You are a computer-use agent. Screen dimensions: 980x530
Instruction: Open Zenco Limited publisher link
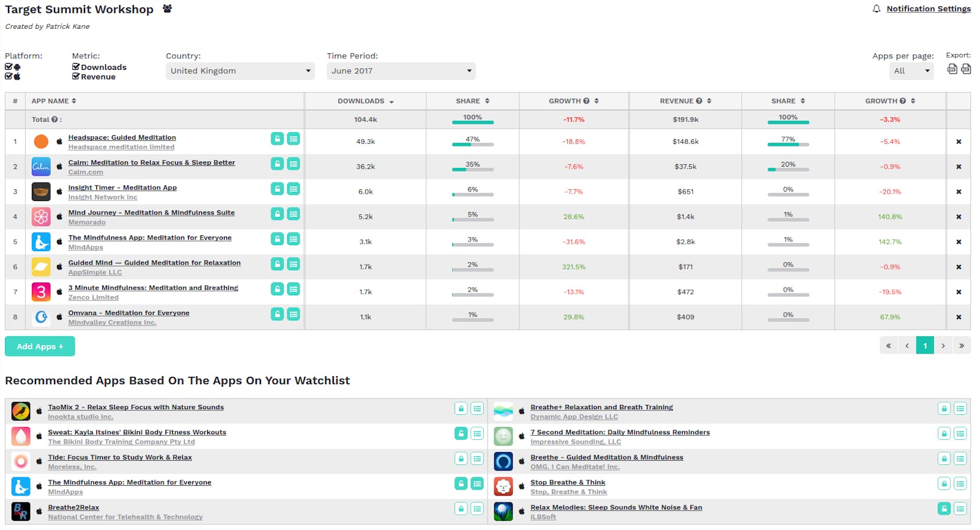93,297
